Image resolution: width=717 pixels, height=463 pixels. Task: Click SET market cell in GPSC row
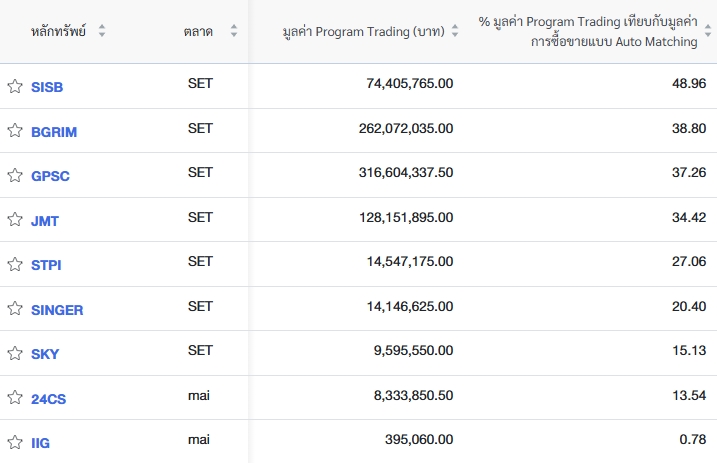200,172
